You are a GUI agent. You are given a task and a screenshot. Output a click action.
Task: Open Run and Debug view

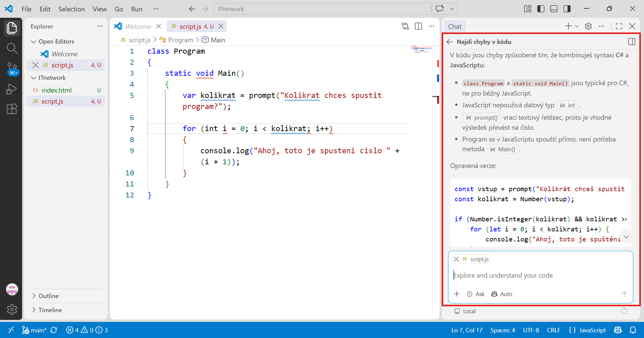(x=12, y=89)
